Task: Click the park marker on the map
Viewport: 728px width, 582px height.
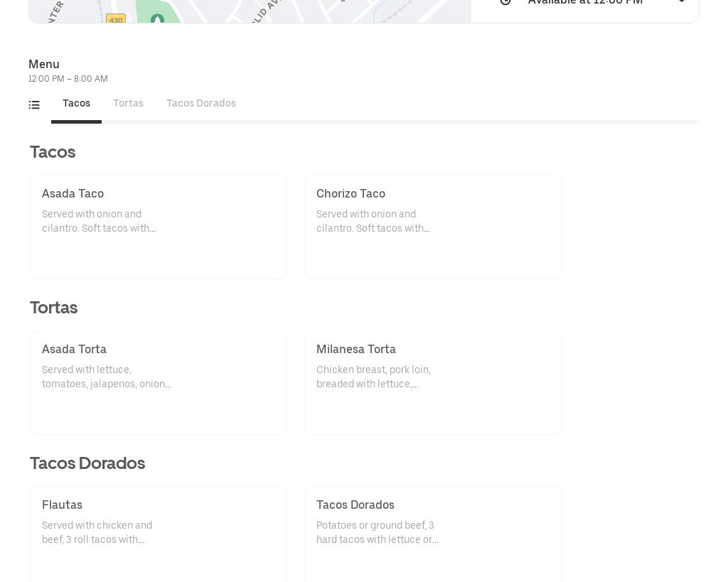Action: coord(157,18)
